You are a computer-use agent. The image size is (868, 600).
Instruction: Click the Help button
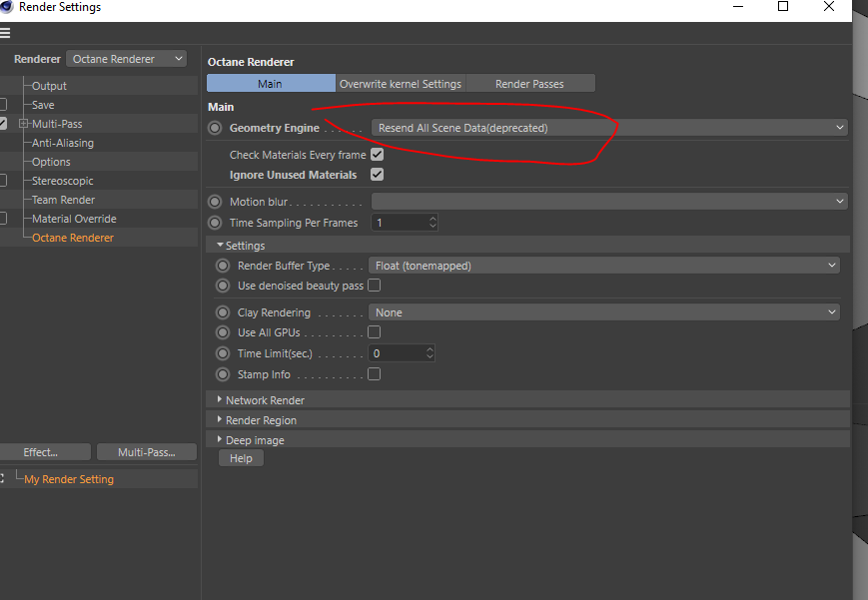point(241,458)
